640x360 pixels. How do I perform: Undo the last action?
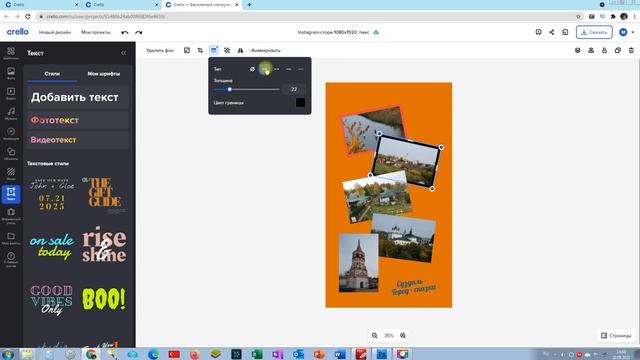tap(125, 32)
